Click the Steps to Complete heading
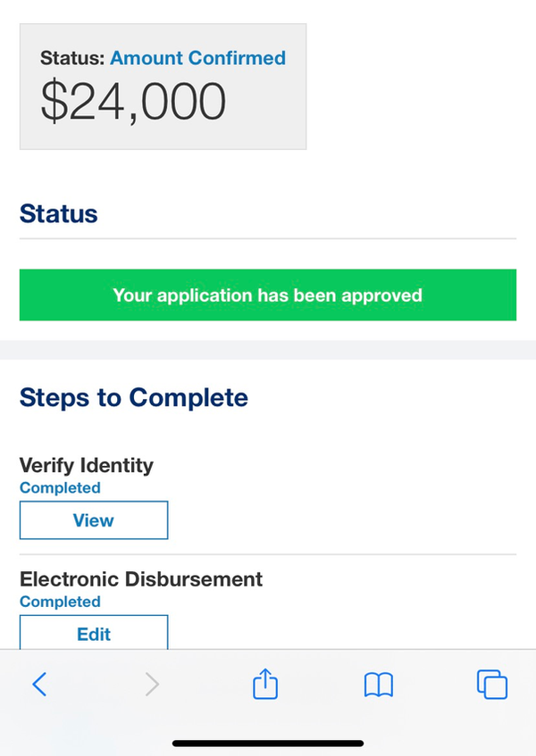The image size is (536, 756). pos(134,397)
